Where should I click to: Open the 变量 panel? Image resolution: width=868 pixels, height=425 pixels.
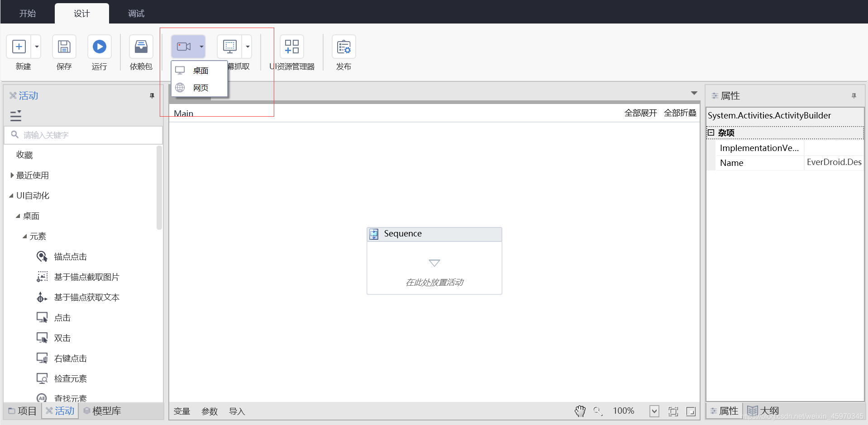pos(181,411)
